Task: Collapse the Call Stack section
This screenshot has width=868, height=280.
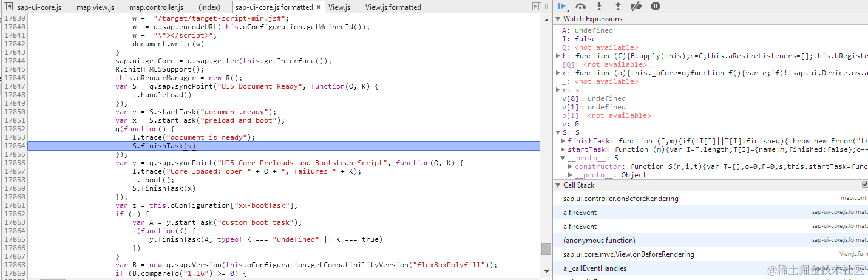Action: [558, 185]
